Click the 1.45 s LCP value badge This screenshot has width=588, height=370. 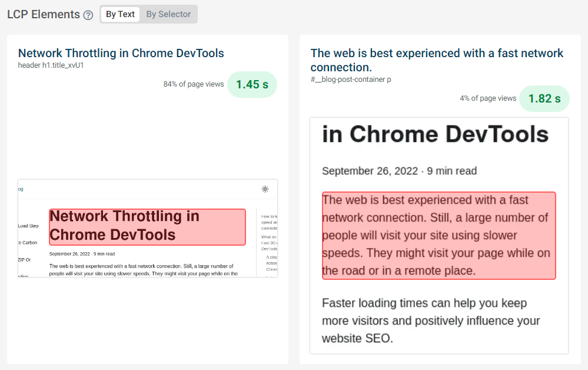252,84
